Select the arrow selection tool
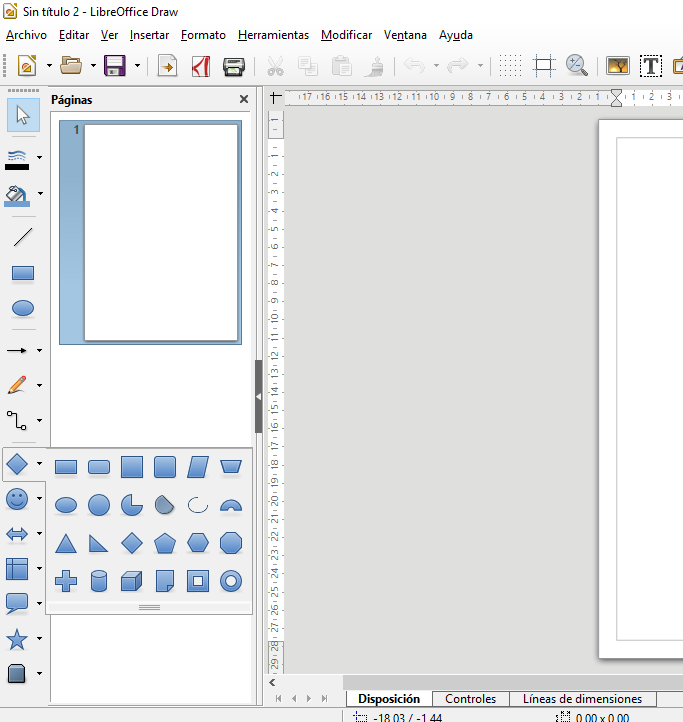 click(x=23, y=115)
